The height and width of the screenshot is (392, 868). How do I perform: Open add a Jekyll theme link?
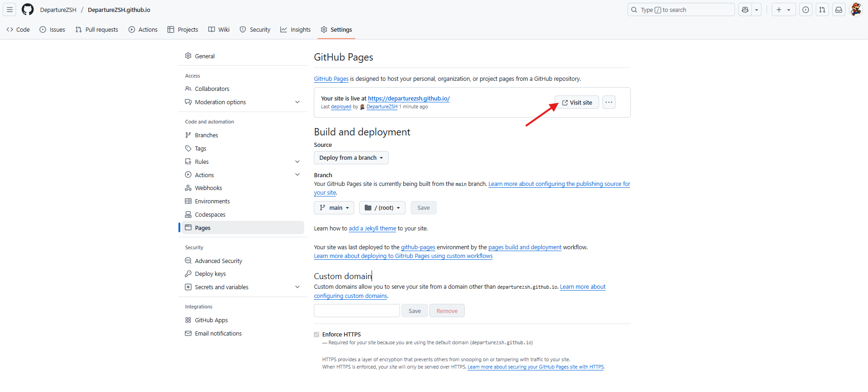pyautogui.click(x=373, y=228)
